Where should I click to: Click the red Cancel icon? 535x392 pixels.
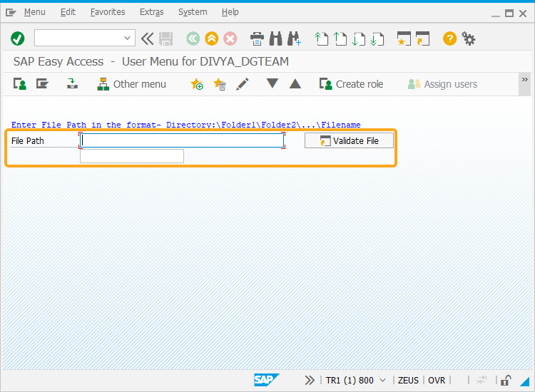[x=230, y=38]
